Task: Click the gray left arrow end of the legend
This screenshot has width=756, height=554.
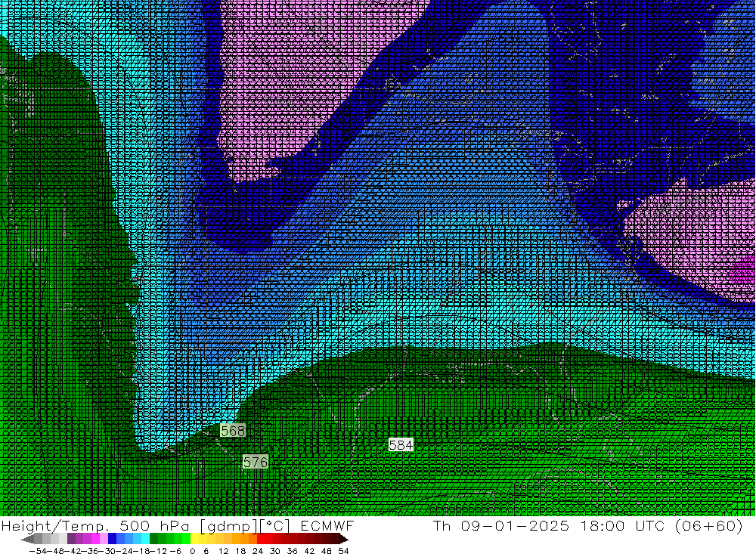Action: pyautogui.click(x=27, y=539)
